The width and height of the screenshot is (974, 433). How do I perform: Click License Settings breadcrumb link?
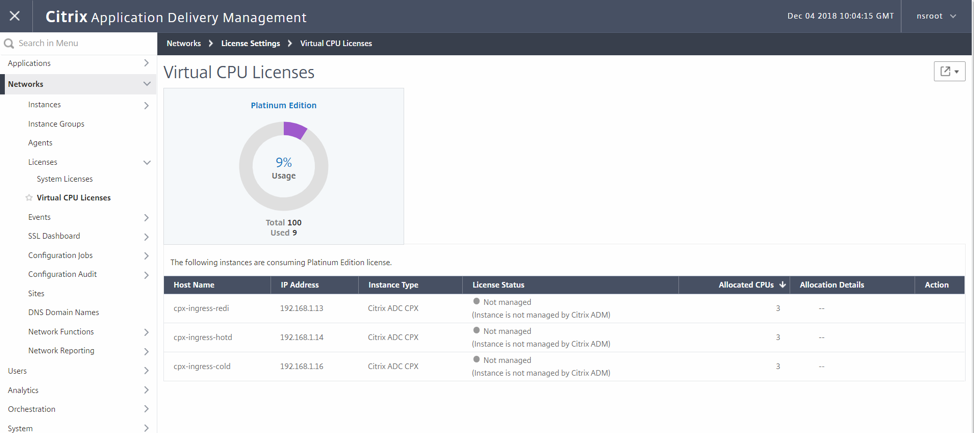(x=250, y=44)
